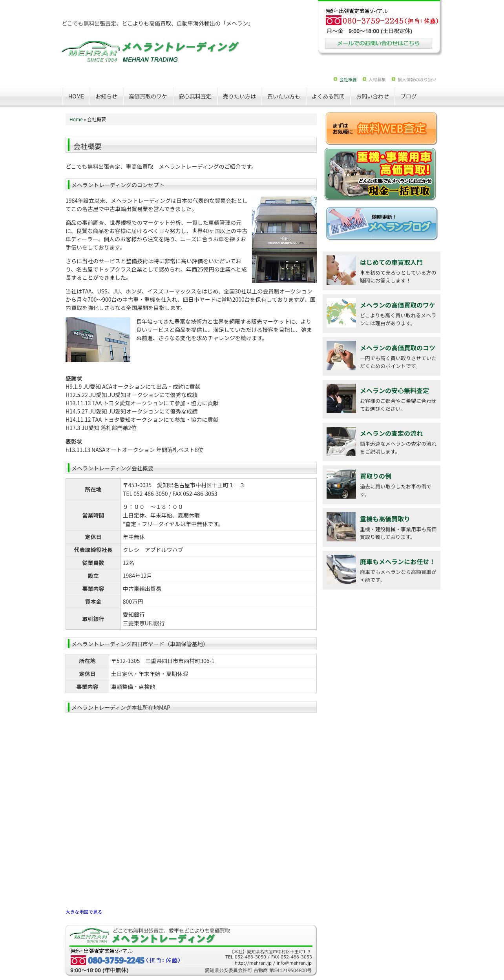504x980 pixels.
Task: Open お知らせ in the navigation bar
Action: 106,96
